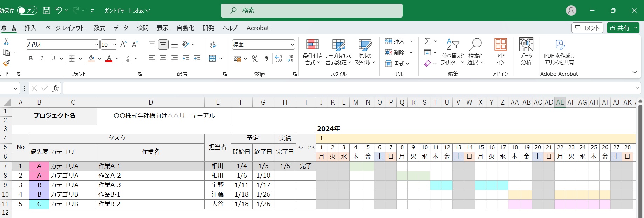The height and width of the screenshot is (218, 644).
Task: Click PDF を作成してリンクを共有
Action: (559, 52)
